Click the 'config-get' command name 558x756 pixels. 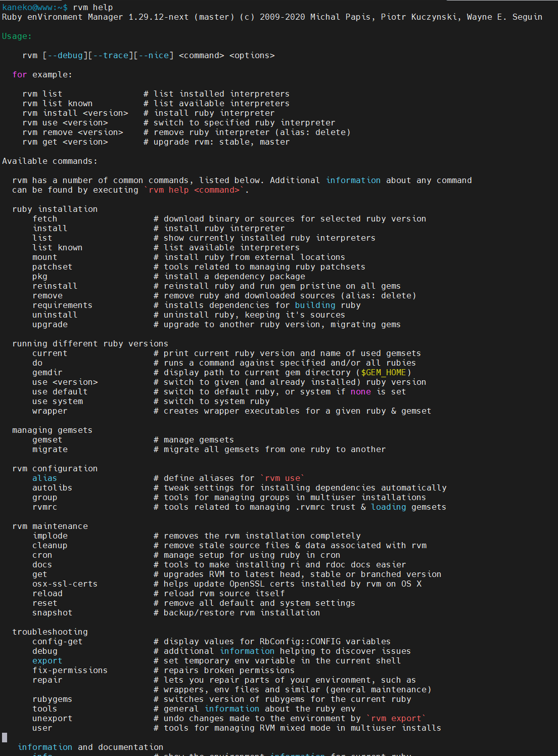pos(58,642)
